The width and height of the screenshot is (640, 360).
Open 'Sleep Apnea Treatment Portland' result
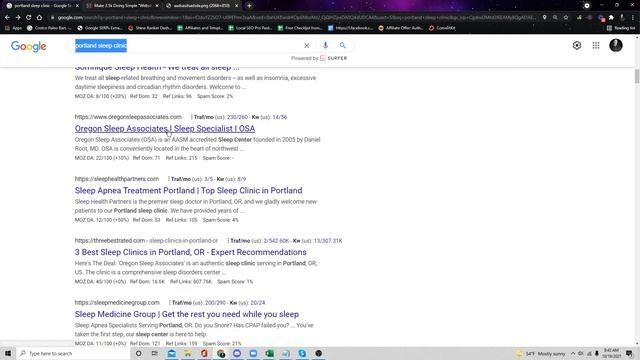click(189, 191)
